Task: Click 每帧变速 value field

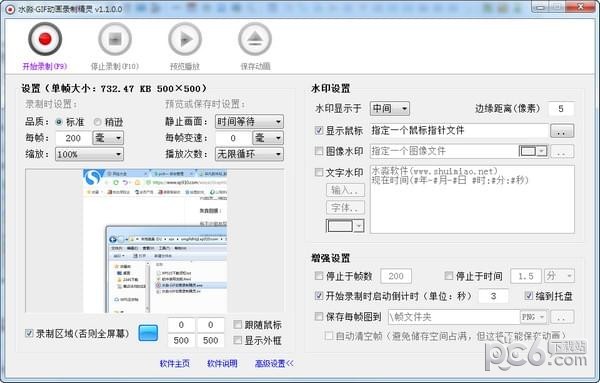Action: (233, 138)
